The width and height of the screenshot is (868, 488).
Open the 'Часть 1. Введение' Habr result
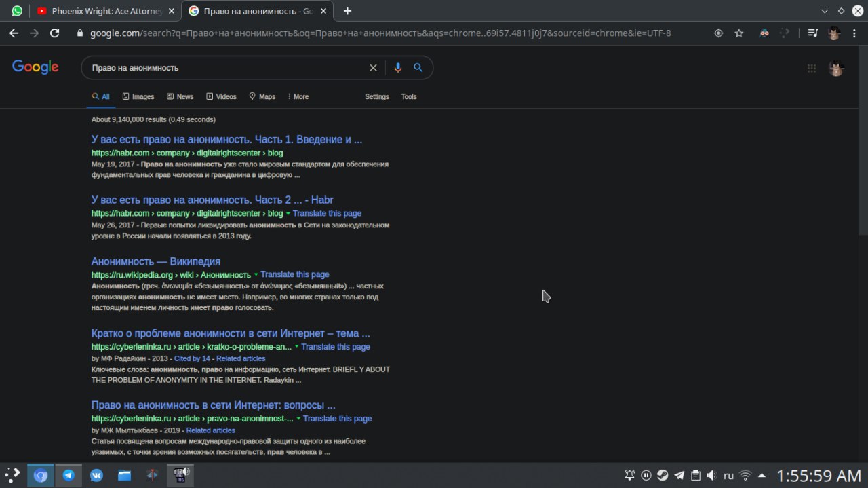[x=227, y=139]
